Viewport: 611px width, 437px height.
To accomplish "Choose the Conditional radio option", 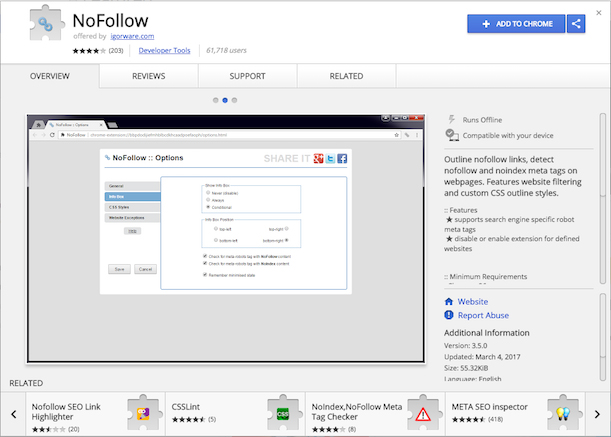I will point(208,207).
